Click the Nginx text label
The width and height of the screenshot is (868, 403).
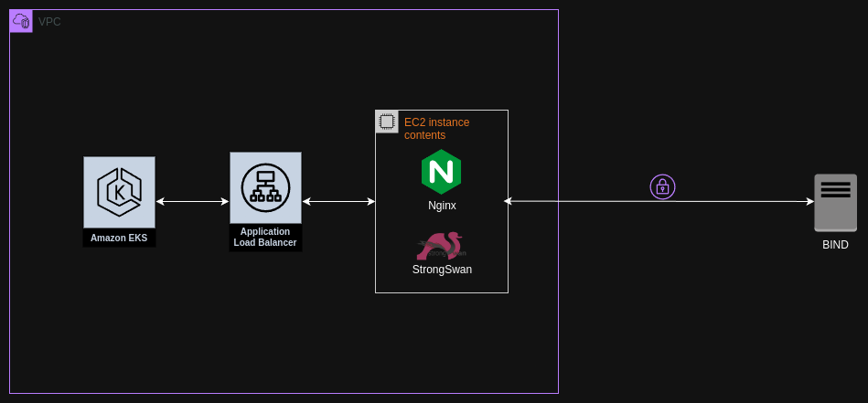point(442,206)
